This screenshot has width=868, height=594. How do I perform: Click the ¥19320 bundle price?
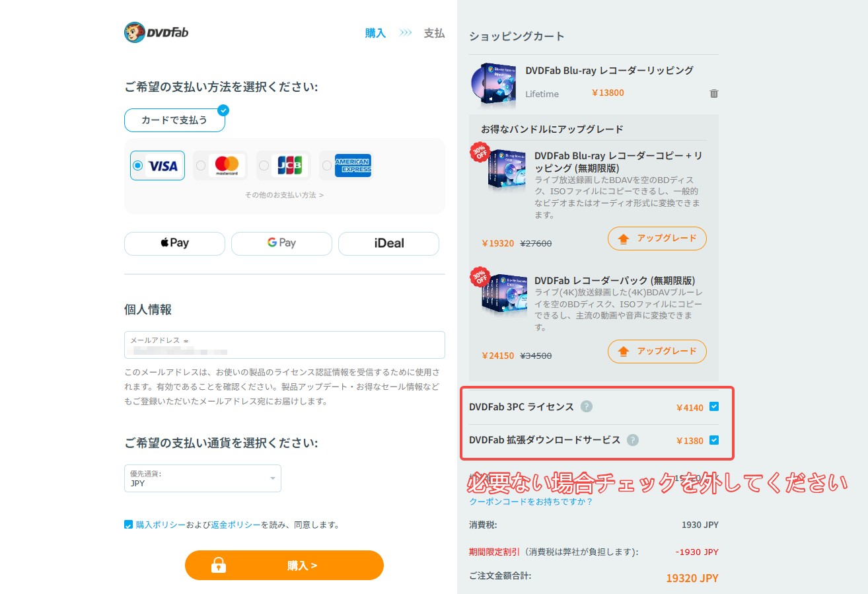click(498, 243)
